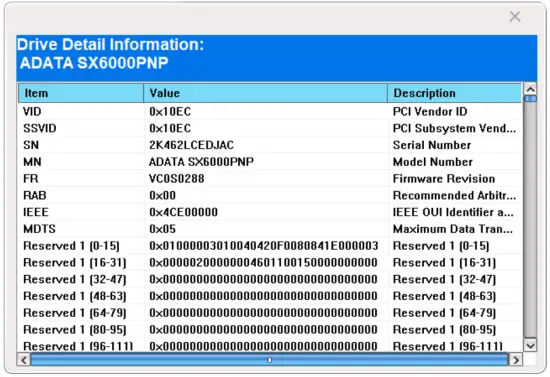Select Reserved 1 (32-47) item cell

[x=75, y=280]
